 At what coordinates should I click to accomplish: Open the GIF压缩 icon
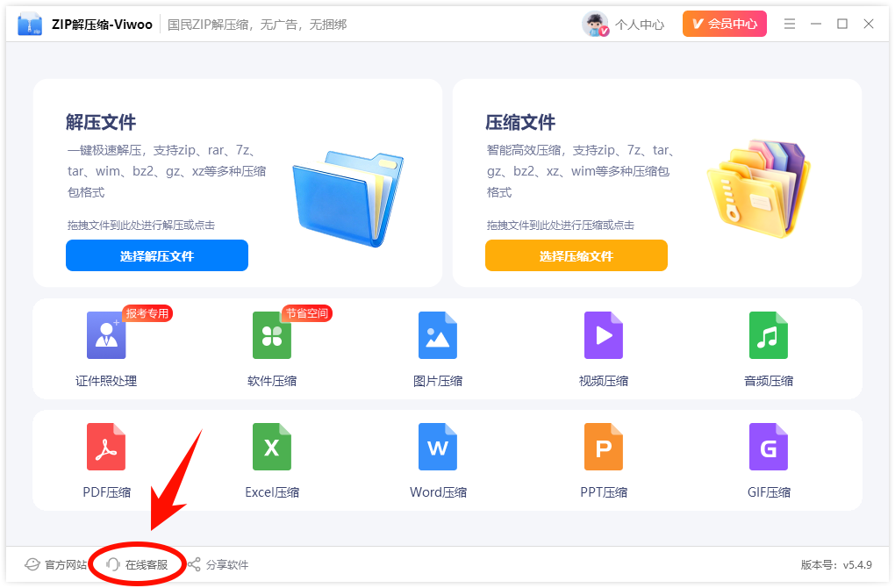(x=769, y=447)
